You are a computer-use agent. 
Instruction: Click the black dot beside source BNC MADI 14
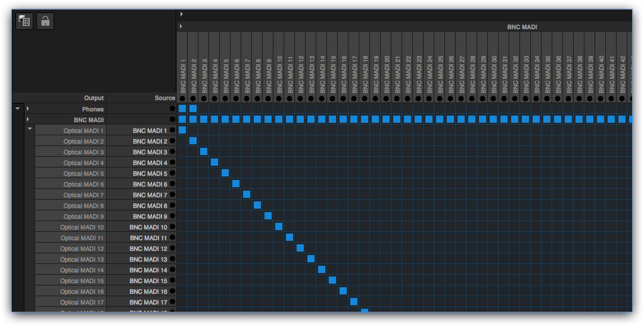172,270
